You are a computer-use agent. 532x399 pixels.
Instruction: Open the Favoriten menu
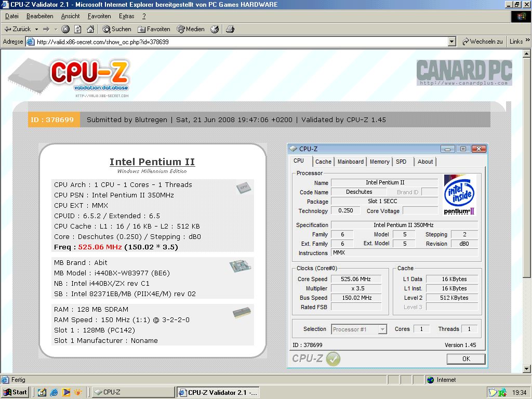click(x=99, y=16)
